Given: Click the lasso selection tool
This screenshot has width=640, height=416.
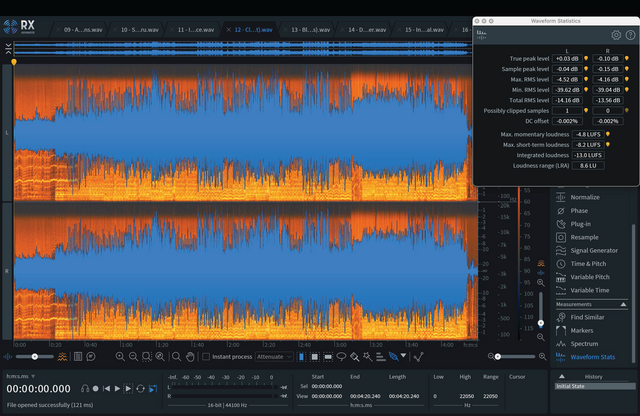Looking at the screenshot, I should [341, 356].
